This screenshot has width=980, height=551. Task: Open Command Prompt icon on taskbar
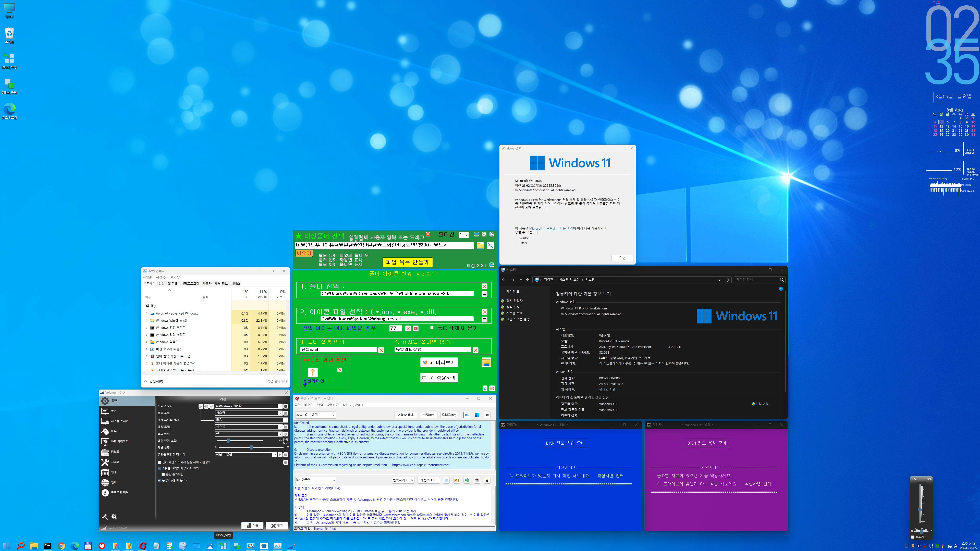pos(47,546)
